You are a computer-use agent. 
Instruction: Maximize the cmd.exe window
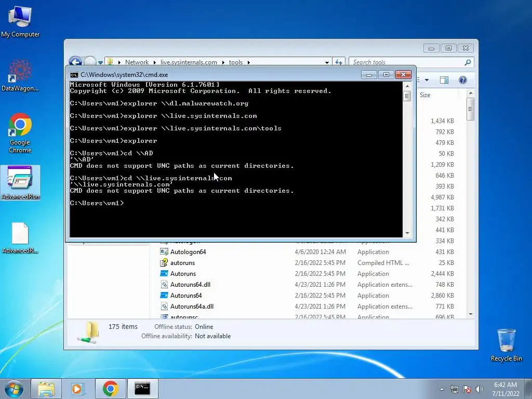(x=386, y=75)
